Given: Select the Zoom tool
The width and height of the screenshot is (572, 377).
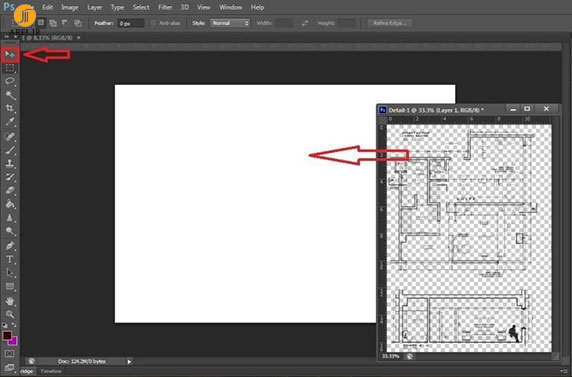Looking at the screenshot, I should pos(10,314).
